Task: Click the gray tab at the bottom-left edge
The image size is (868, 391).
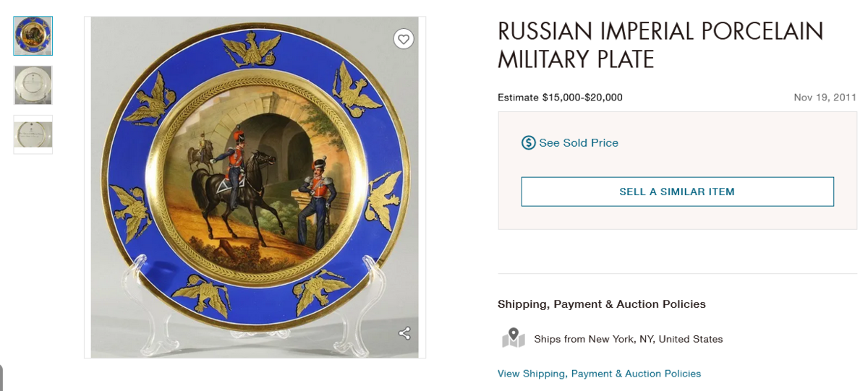Action: pos(2,378)
